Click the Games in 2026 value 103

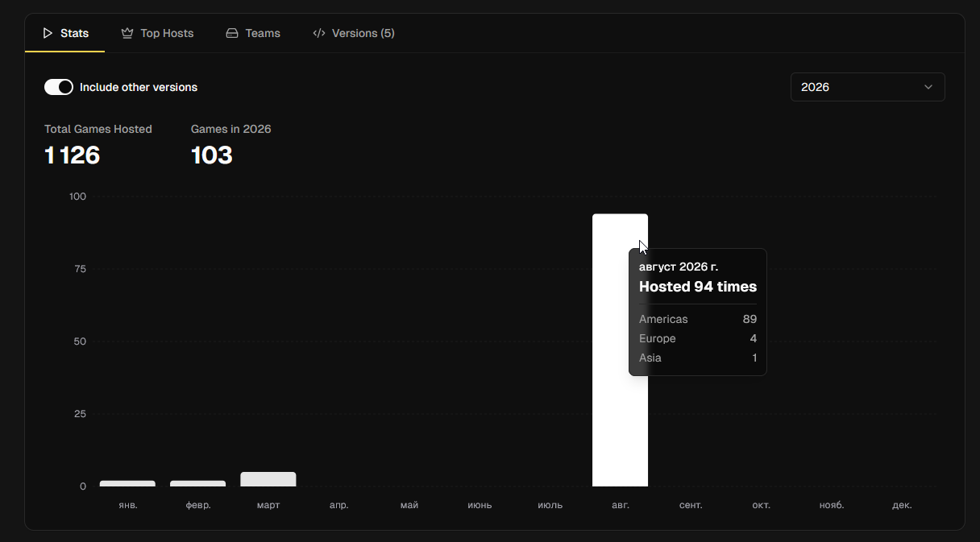[x=212, y=155]
